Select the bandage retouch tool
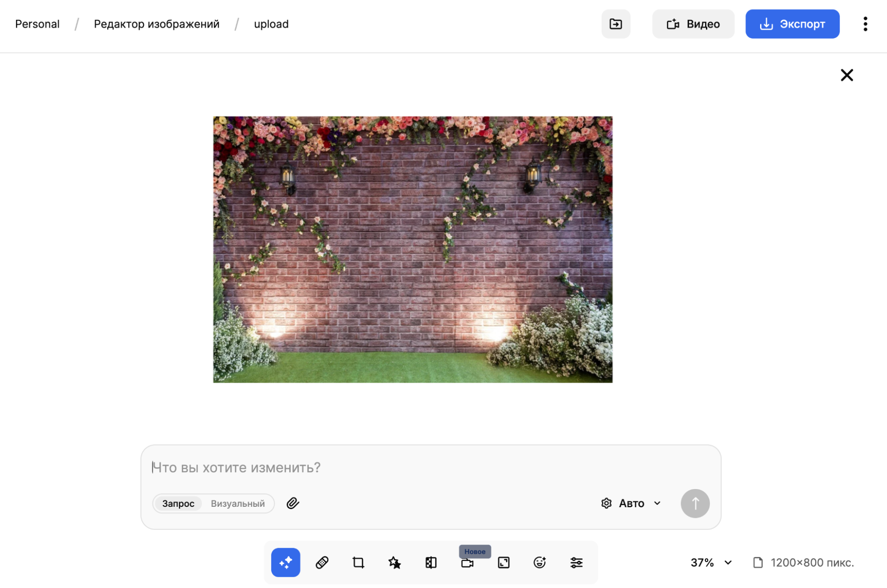This screenshot has height=588, width=887. tap(322, 562)
